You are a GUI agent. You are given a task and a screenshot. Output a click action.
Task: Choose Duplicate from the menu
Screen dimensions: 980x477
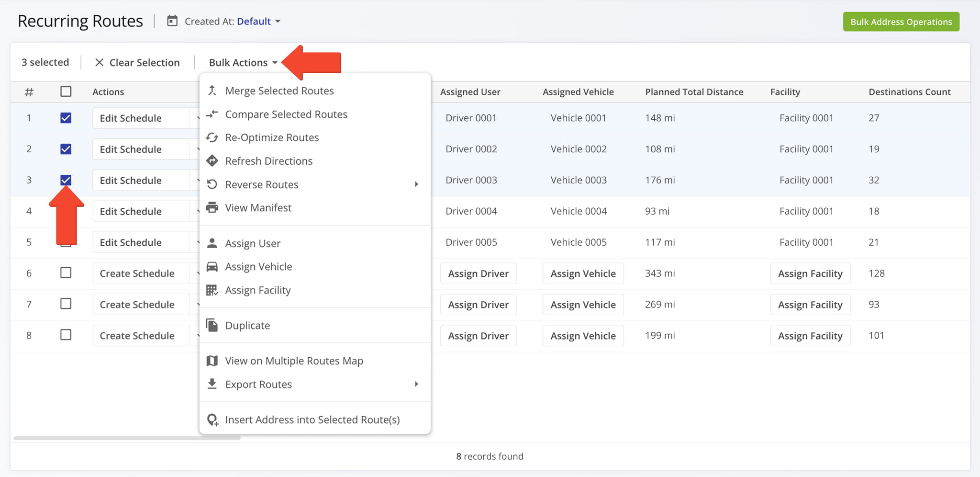315,325
